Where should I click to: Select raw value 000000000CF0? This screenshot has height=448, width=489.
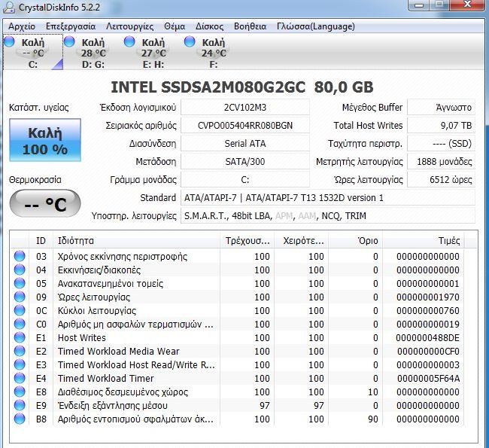click(428, 351)
